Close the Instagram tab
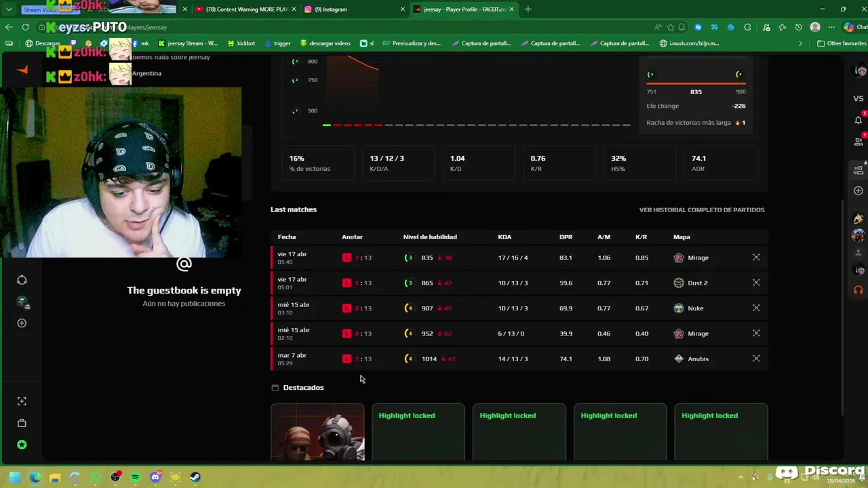 click(x=403, y=9)
